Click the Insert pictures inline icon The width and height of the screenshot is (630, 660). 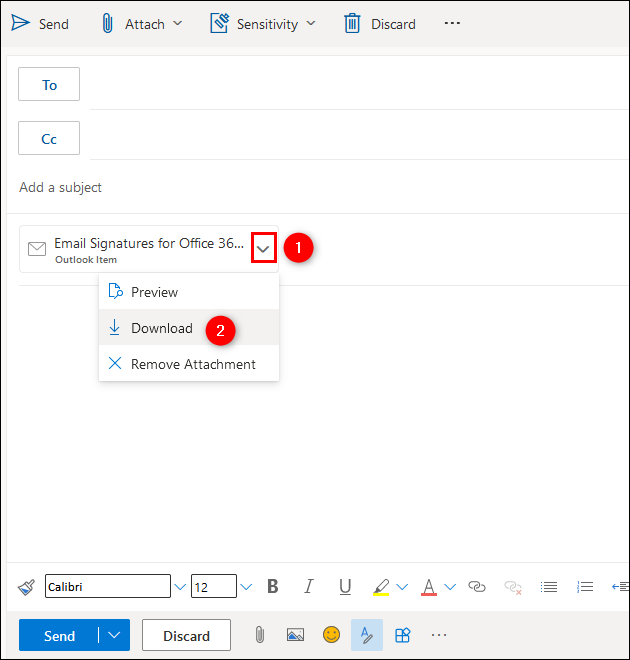click(295, 635)
